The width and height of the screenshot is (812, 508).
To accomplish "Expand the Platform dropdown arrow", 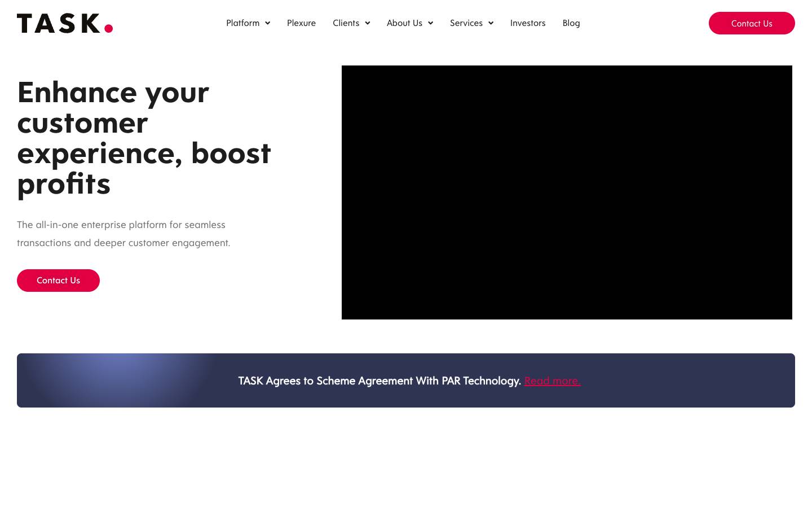I will pyautogui.click(x=268, y=23).
